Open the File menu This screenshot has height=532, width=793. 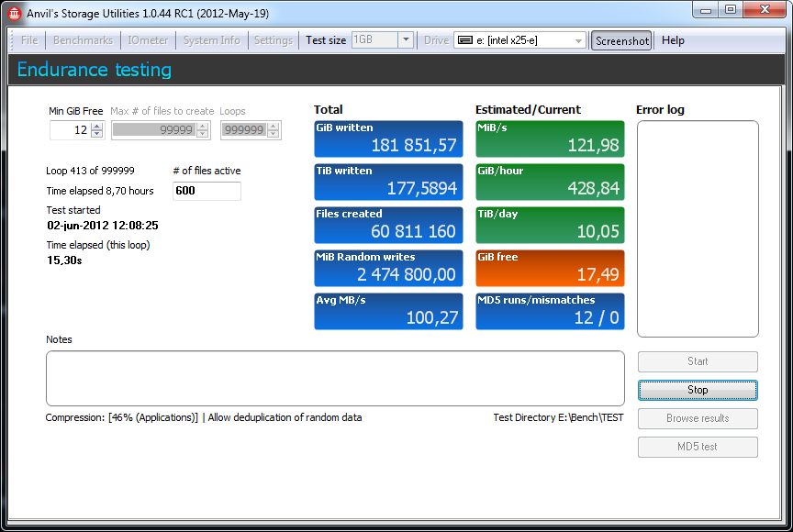(x=29, y=40)
